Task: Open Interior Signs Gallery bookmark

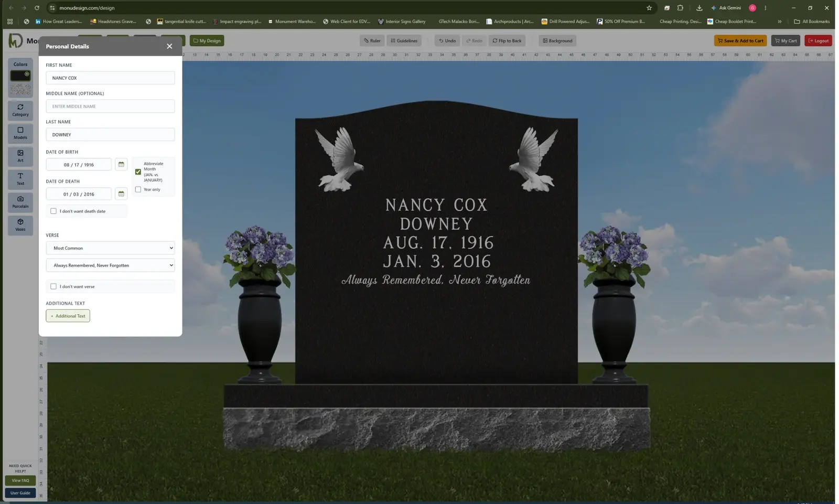Action: click(402, 22)
